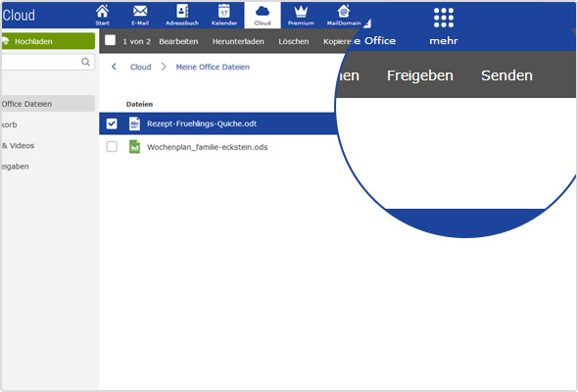Click the search magnifier icon

(x=85, y=62)
